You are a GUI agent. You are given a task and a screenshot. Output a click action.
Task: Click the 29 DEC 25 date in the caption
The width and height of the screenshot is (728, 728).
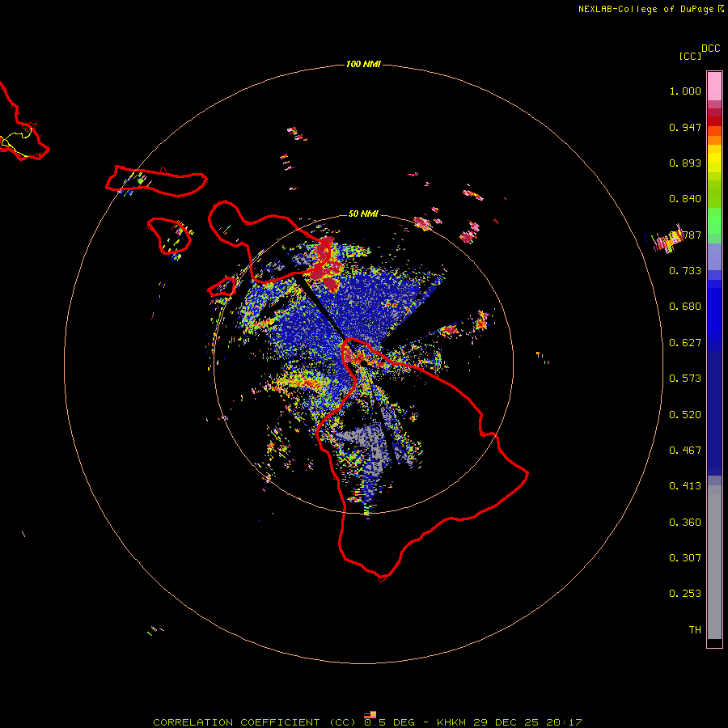coord(506,722)
